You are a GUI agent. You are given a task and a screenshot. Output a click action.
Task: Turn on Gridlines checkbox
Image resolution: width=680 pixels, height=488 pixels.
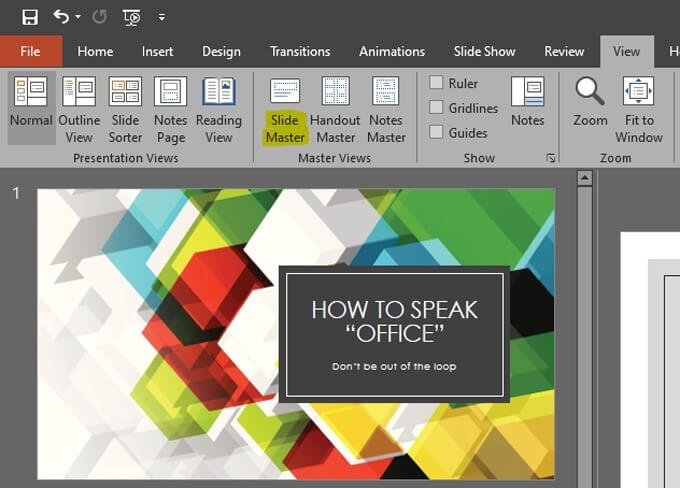click(437, 107)
